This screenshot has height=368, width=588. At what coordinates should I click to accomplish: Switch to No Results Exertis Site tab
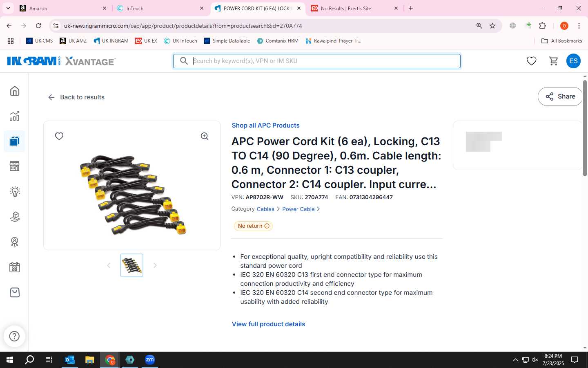[354, 8]
